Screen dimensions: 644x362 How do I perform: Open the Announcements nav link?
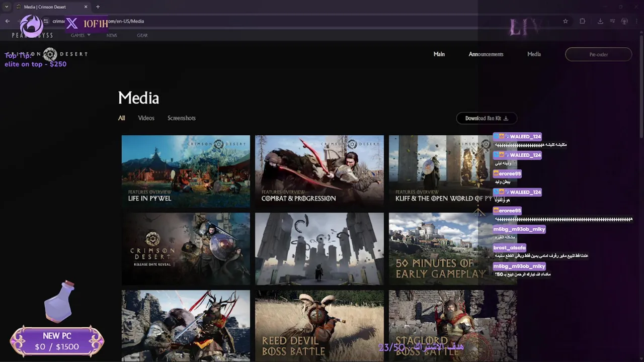pos(486,54)
